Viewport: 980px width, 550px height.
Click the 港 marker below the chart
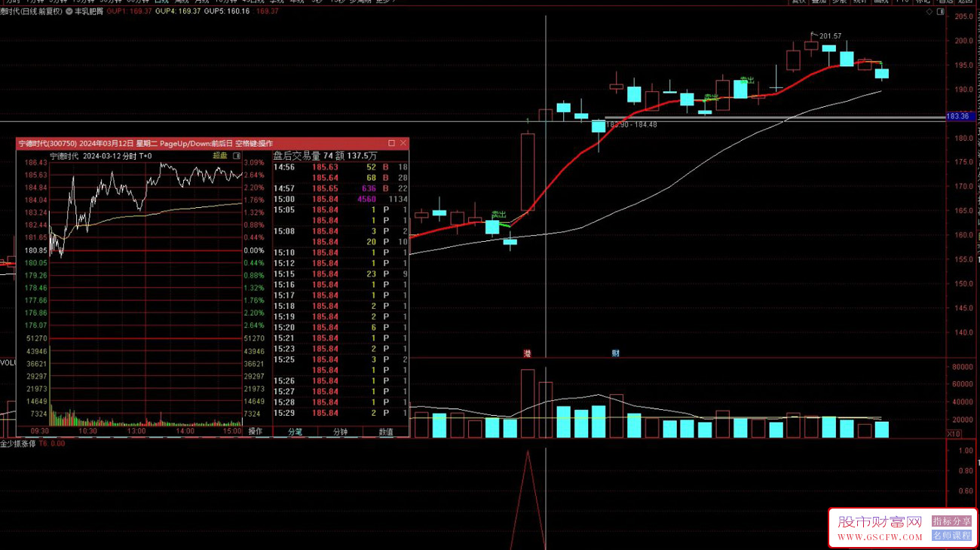[528, 353]
